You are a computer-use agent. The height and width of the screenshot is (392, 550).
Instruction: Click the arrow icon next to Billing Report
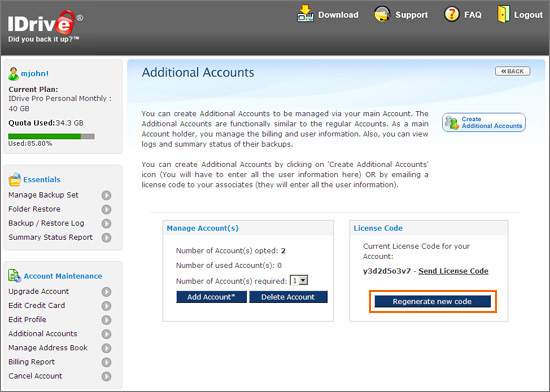tap(106, 362)
